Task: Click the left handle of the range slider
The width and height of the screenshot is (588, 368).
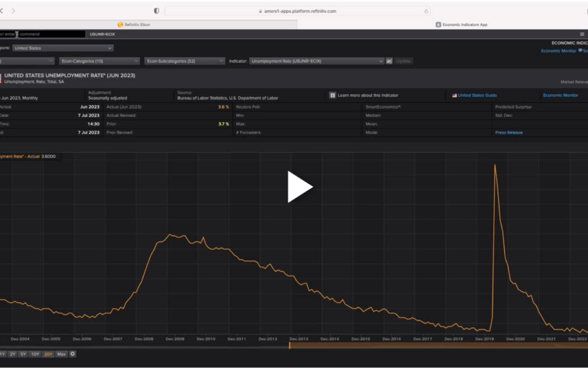Action: (290, 345)
